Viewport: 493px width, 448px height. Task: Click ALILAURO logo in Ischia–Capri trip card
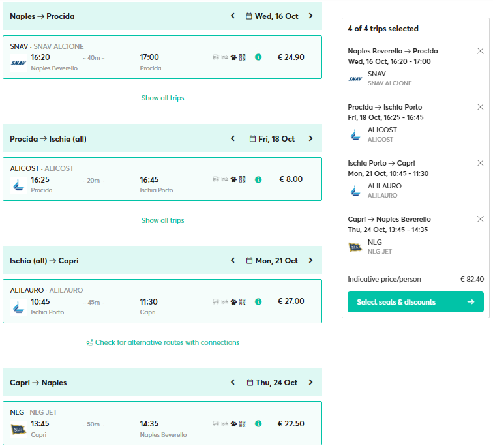pos(18,307)
